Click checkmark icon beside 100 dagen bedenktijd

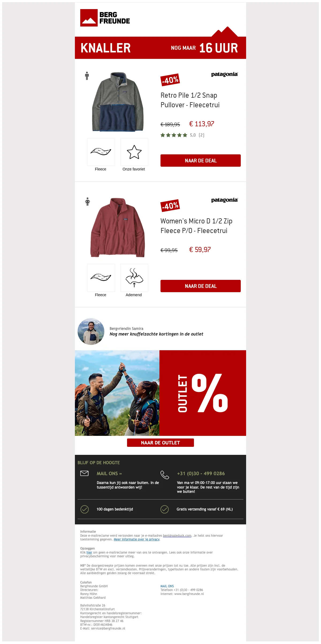point(85,509)
